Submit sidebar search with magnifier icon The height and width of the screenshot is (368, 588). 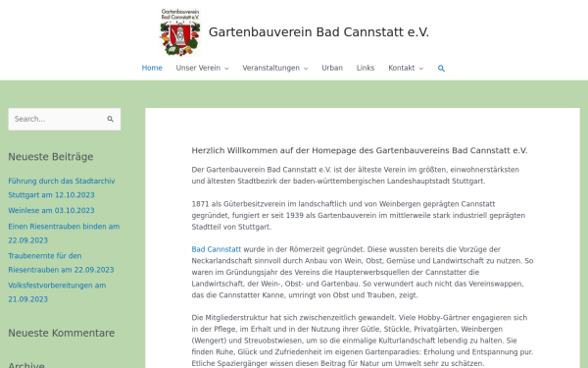pyautogui.click(x=110, y=119)
